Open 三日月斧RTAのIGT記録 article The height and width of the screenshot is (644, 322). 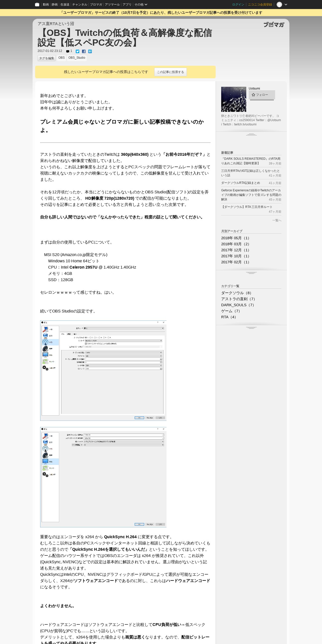click(x=251, y=173)
